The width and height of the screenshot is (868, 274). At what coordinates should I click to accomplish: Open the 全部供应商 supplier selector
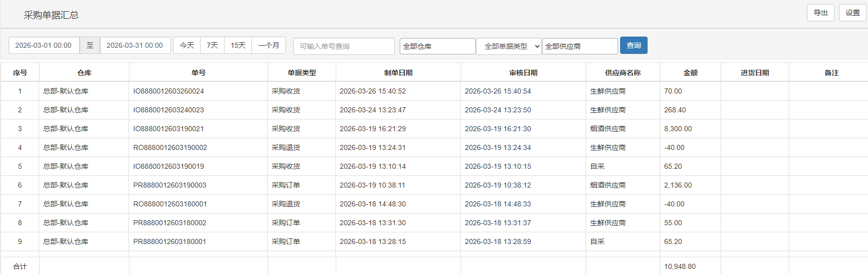click(580, 46)
